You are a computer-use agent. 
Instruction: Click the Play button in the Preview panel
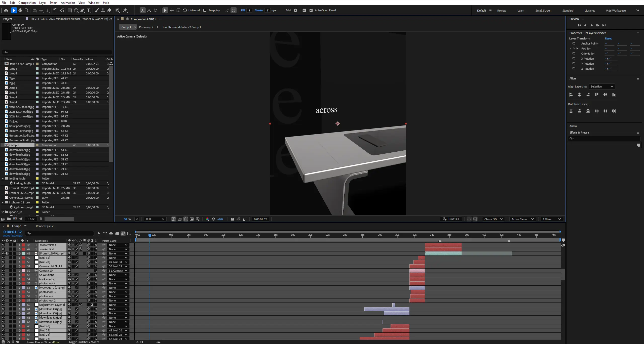[592, 25]
